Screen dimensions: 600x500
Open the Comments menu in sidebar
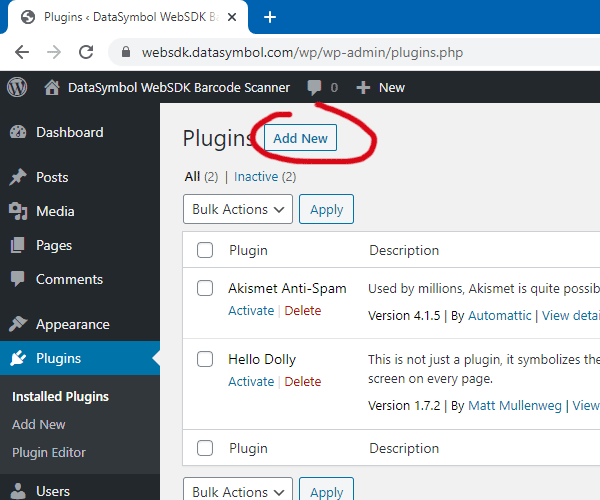click(69, 279)
